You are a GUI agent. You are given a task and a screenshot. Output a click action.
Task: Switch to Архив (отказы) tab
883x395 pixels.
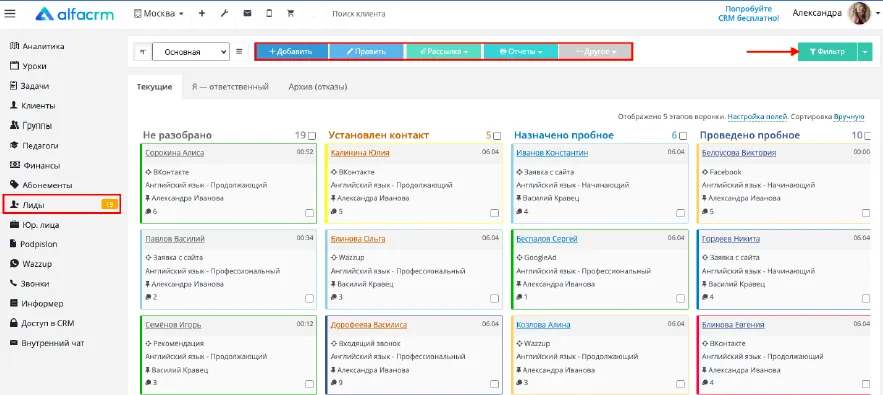318,87
